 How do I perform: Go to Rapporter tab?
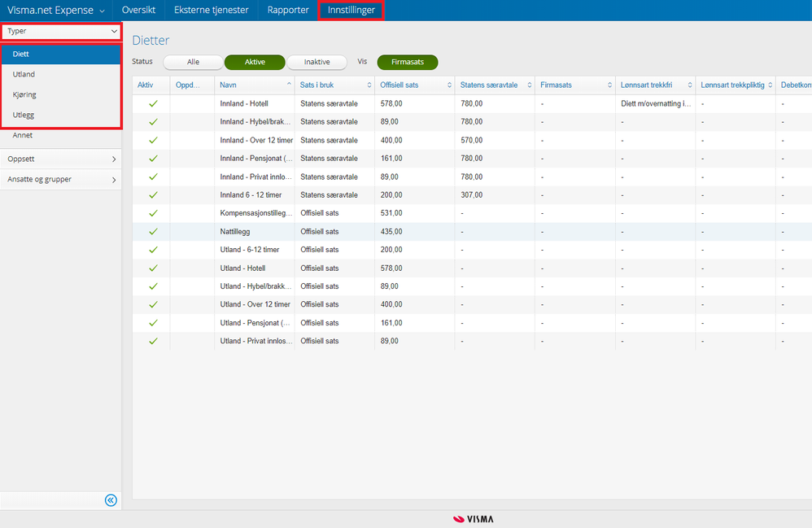pyautogui.click(x=288, y=10)
